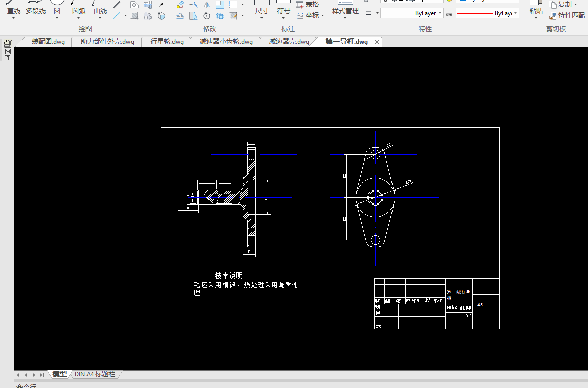Click the trim/extend icon in 修改
The image size is (588, 388).
point(193,5)
